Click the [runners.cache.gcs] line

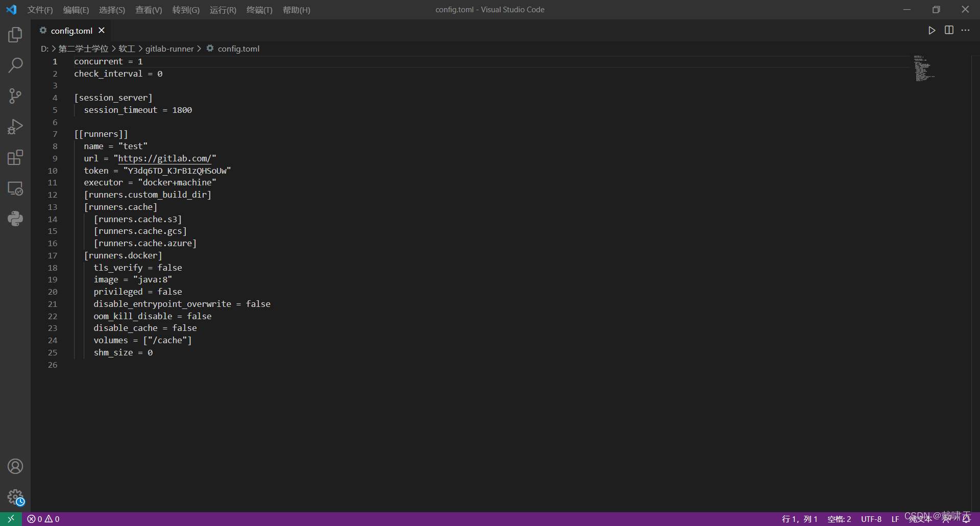coord(140,231)
